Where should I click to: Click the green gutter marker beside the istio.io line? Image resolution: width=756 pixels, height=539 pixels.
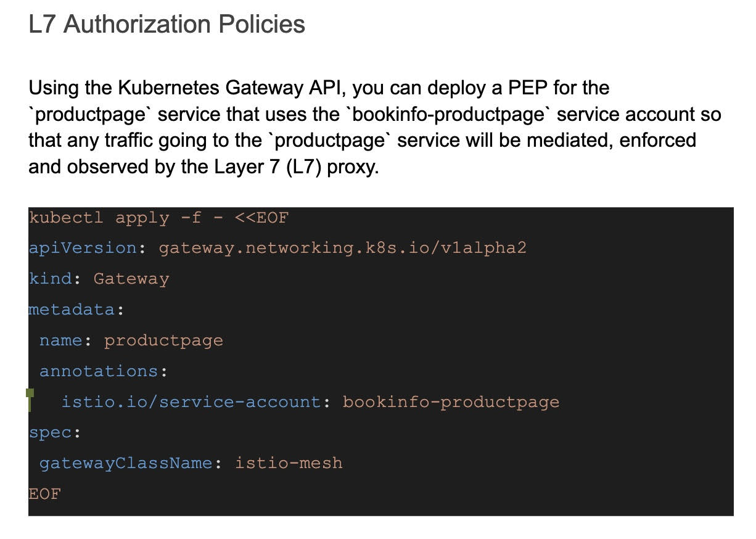30,401
